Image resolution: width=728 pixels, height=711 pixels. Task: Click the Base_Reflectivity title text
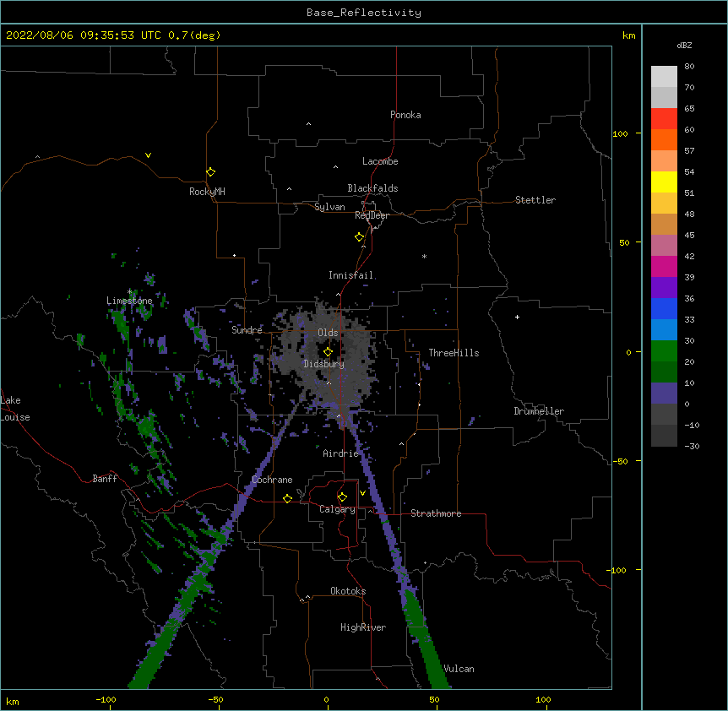tap(364, 13)
